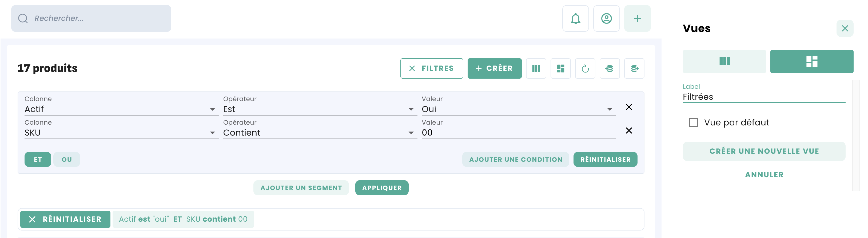Image resolution: width=868 pixels, height=238 pixels.
Task: Select the ET logical operator
Action: tap(38, 159)
